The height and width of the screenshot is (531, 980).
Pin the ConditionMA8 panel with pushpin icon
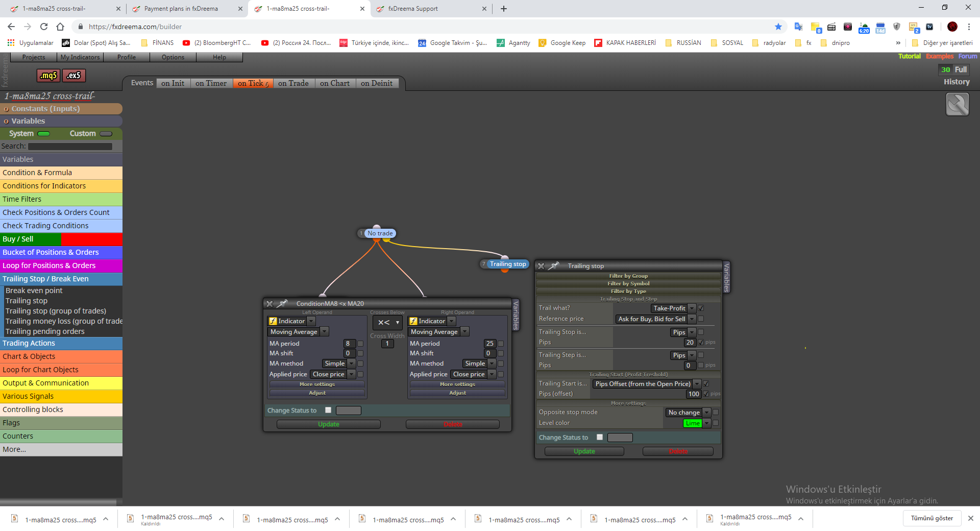[x=282, y=304]
